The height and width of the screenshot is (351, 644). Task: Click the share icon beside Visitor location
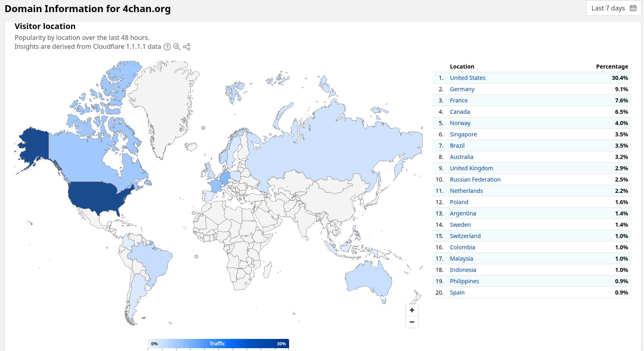point(187,47)
